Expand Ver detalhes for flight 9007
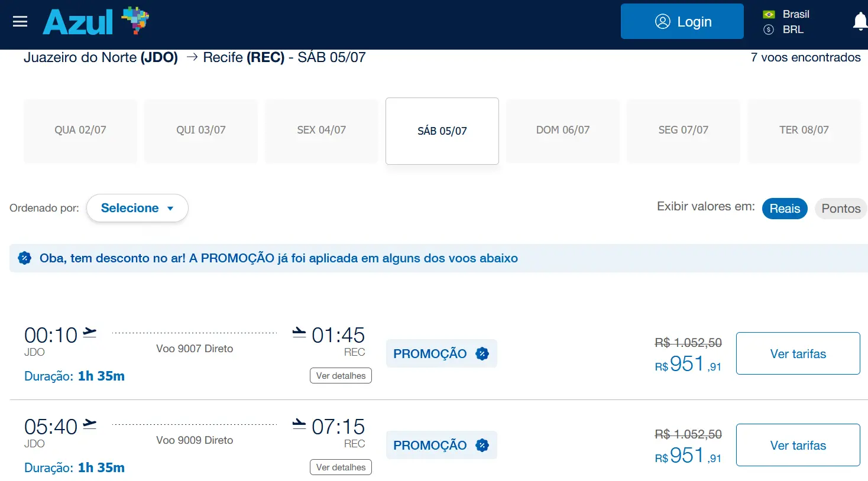The height and width of the screenshot is (481, 868). tap(341, 376)
